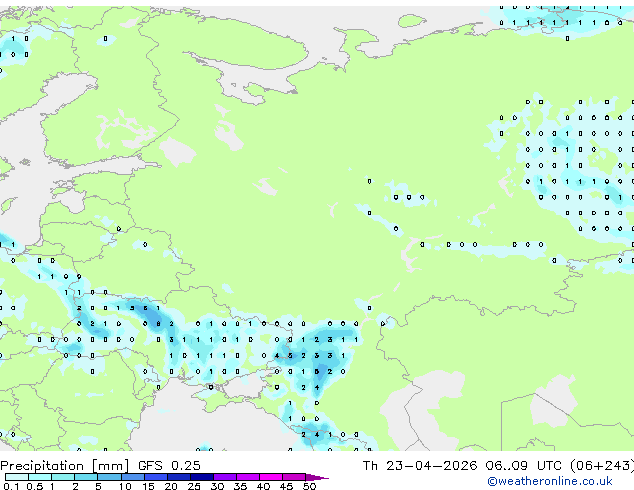
Task: Click the '30' legend label
Action: click(x=217, y=486)
